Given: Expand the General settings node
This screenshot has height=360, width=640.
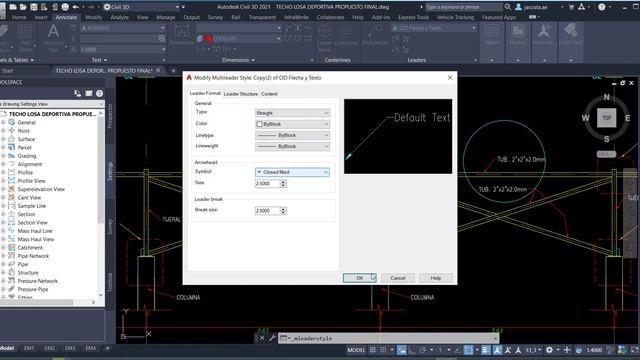Looking at the screenshot, I should tap(3, 122).
